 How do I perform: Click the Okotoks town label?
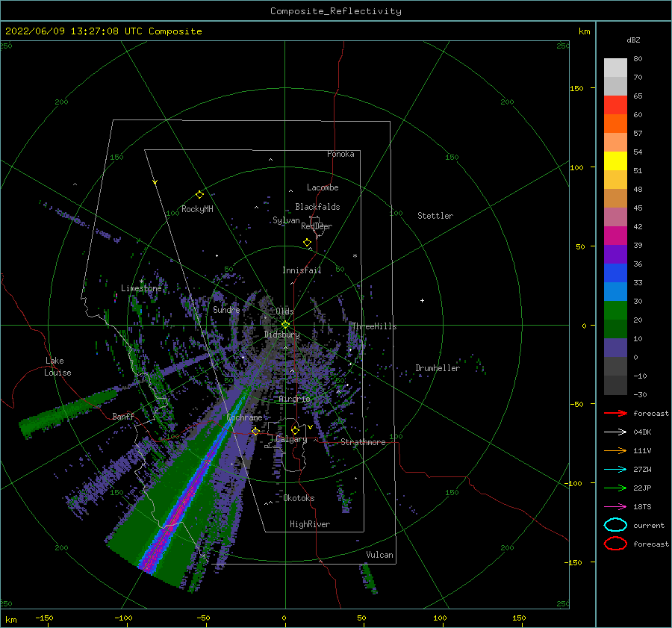(299, 498)
